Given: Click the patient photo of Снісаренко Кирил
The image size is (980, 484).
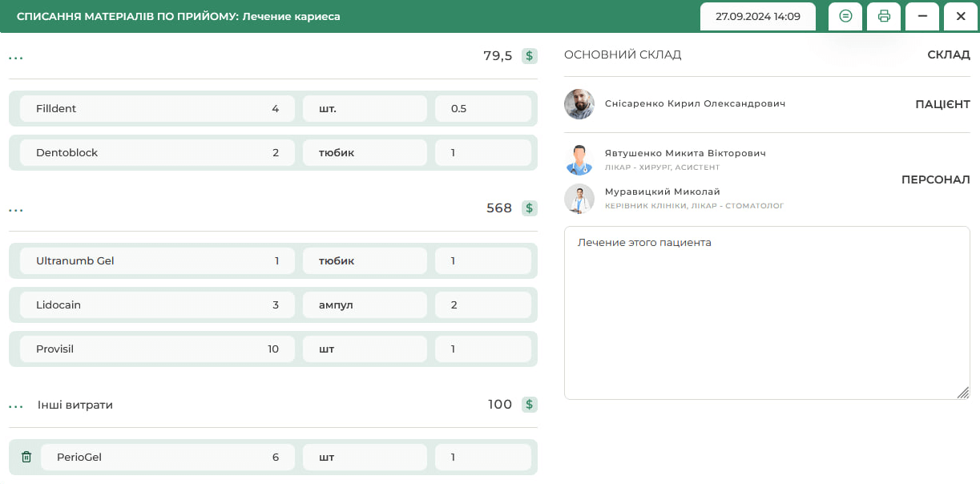Looking at the screenshot, I should [579, 104].
